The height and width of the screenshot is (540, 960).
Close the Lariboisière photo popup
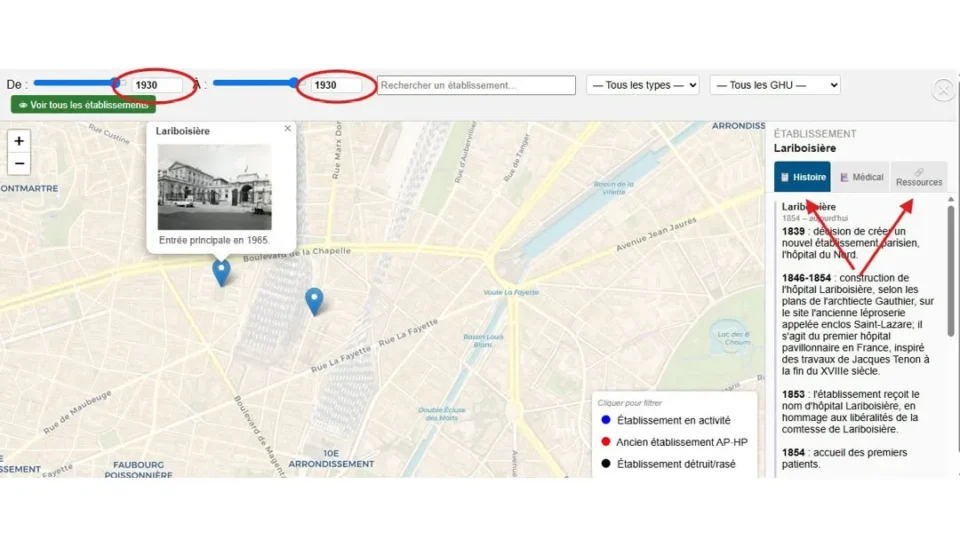287,129
